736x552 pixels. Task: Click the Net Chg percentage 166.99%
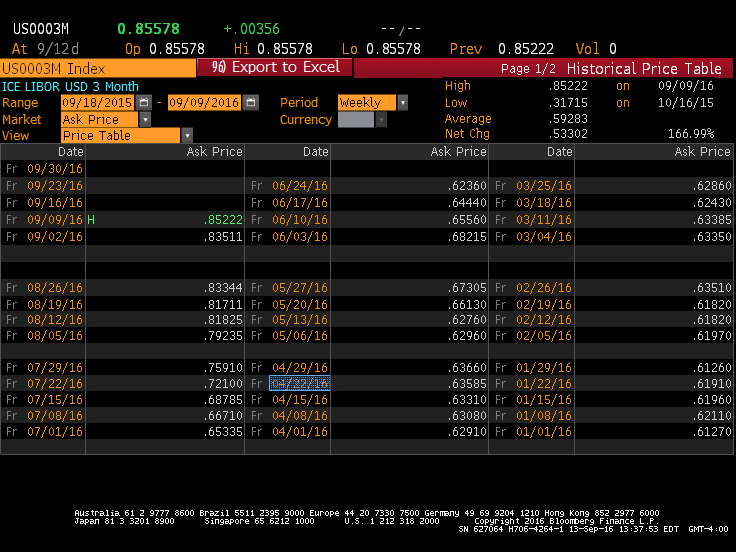coord(691,134)
